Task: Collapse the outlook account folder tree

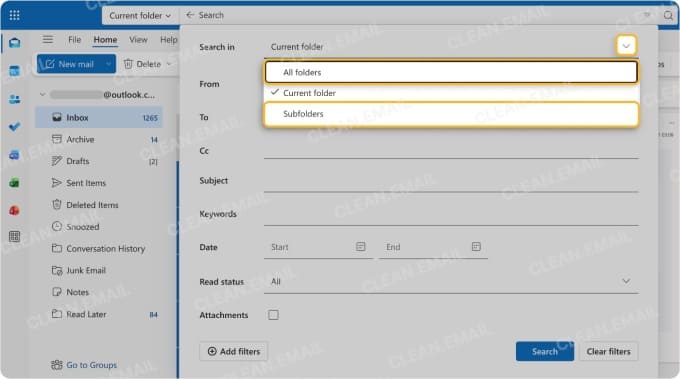Action: point(42,94)
